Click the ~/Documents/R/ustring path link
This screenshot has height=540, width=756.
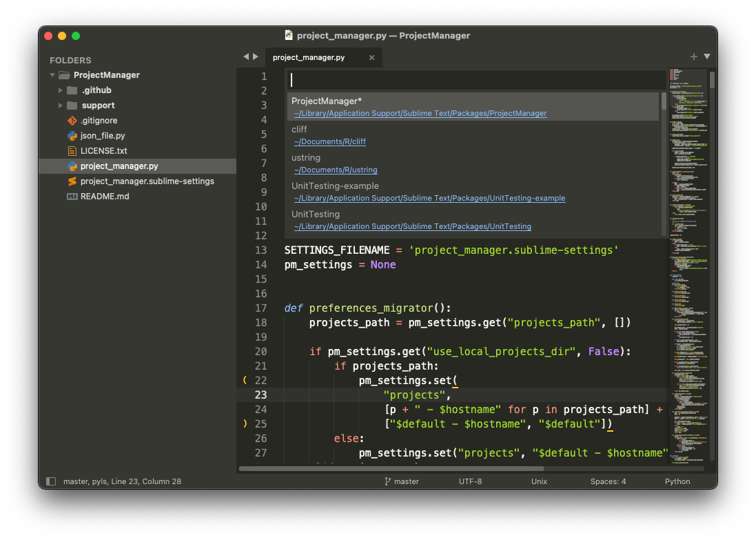click(x=336, y=170)
